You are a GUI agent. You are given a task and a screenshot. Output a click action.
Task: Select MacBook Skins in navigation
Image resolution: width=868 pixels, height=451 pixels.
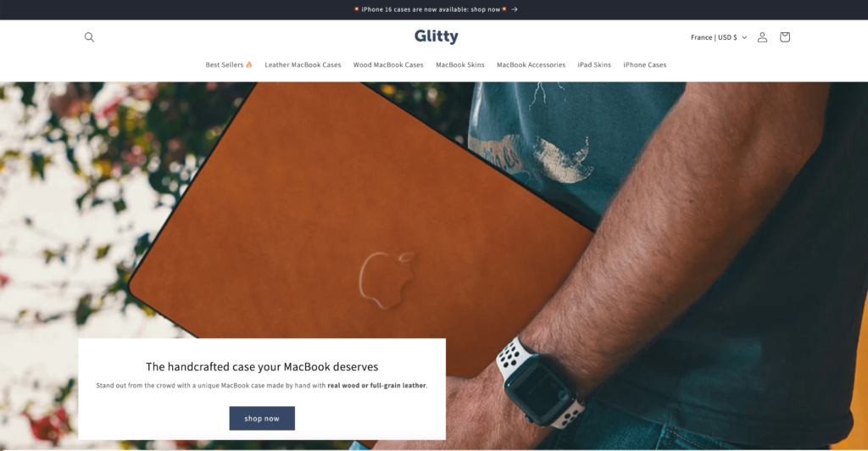460,64
